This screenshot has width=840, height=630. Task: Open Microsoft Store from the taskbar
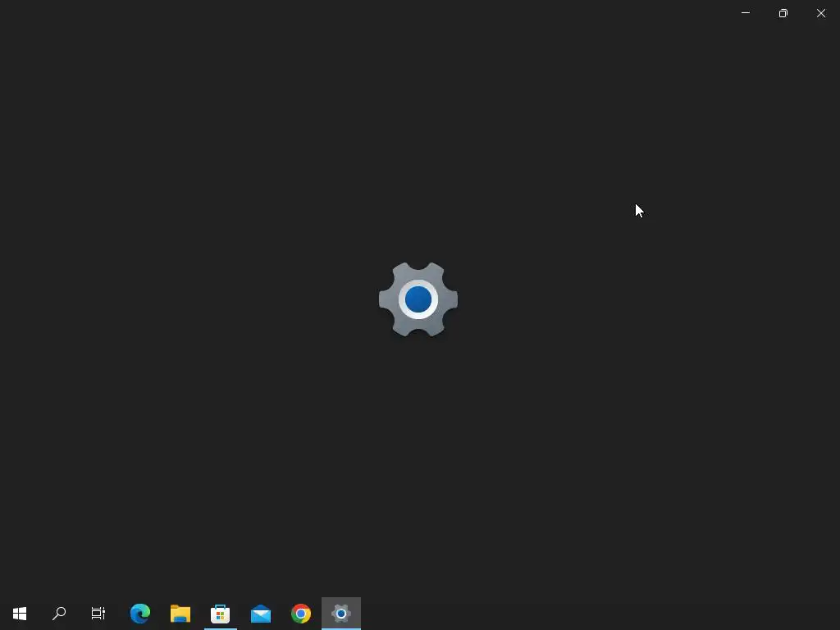pyautogui.click(x=220, y=614)
